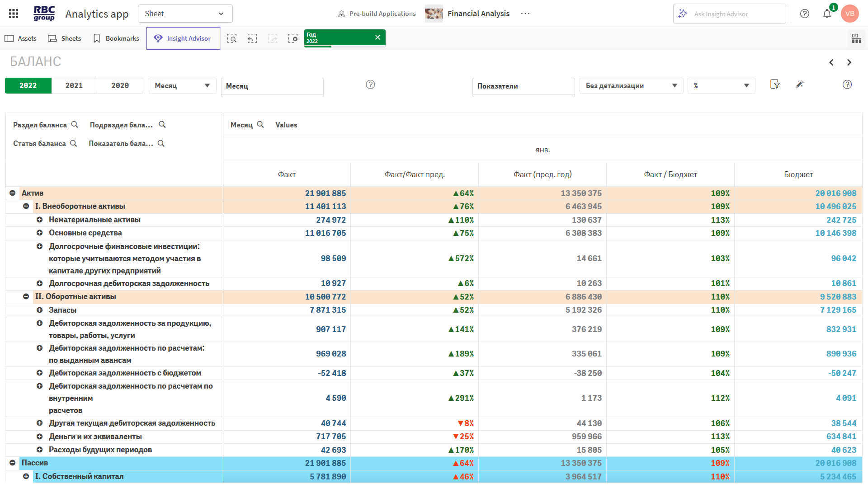Open the Bookmarks tab
This screenshot has height=488, width=868.
click(116, 38)
